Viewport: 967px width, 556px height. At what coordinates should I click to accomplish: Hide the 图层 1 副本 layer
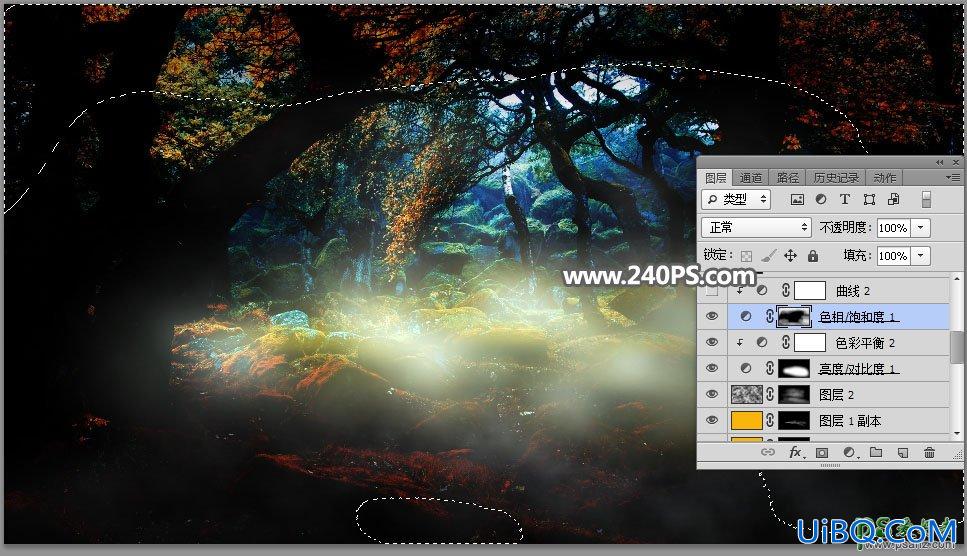712,420
